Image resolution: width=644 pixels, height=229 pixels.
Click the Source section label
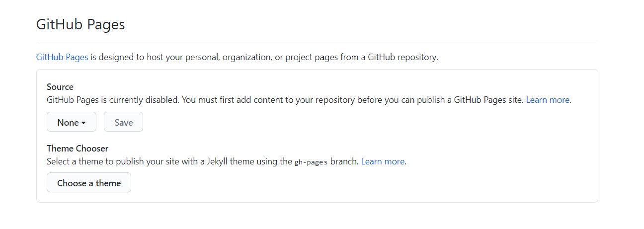(x=60, y=87)
